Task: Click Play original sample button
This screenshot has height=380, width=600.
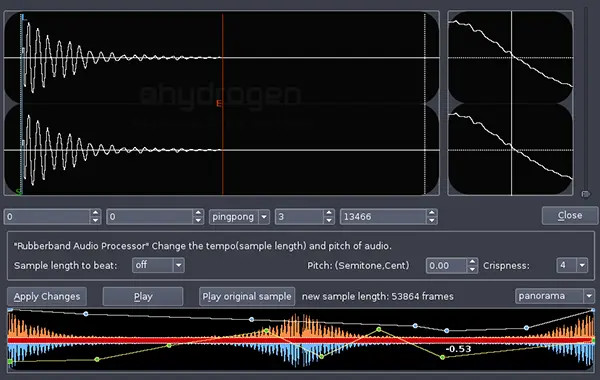Action: point(247,297)
